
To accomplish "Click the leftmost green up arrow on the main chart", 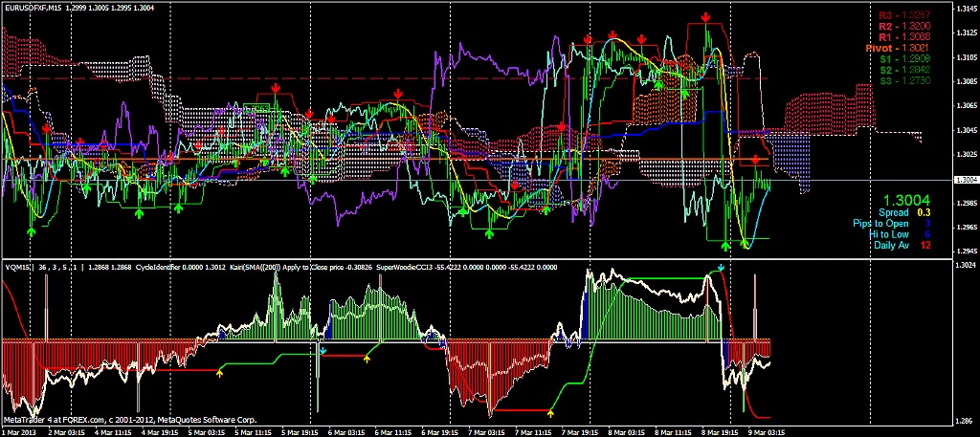I will 32,230.
